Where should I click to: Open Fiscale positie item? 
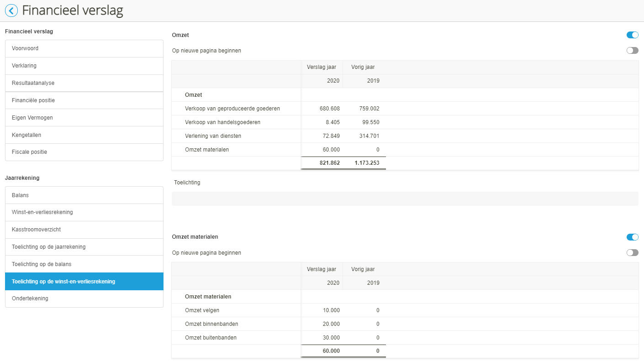click(84, 152)
